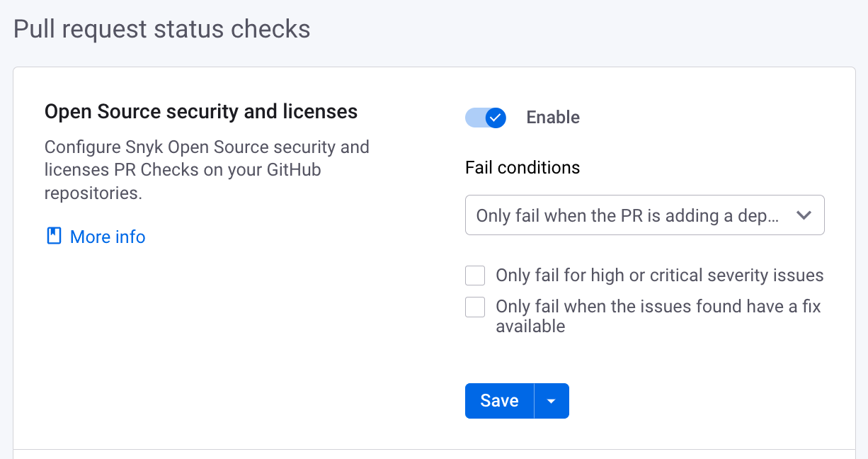The width and height of the screenshot is (868, 459).
Task: Open the selector showing "Only fail when the PR is adding a dep..."
Action: click(x=644, y=215)
